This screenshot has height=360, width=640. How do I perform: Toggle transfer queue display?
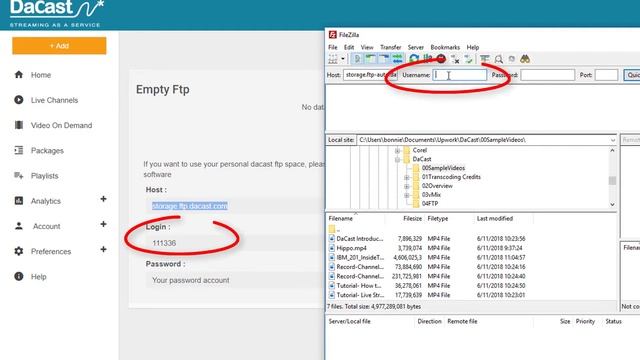[397, 59]
